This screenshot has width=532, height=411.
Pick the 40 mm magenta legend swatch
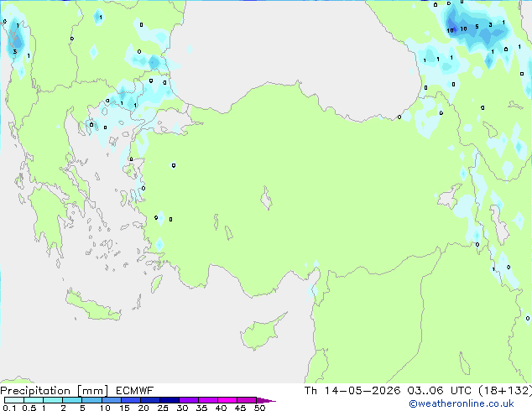click(227, 400)
